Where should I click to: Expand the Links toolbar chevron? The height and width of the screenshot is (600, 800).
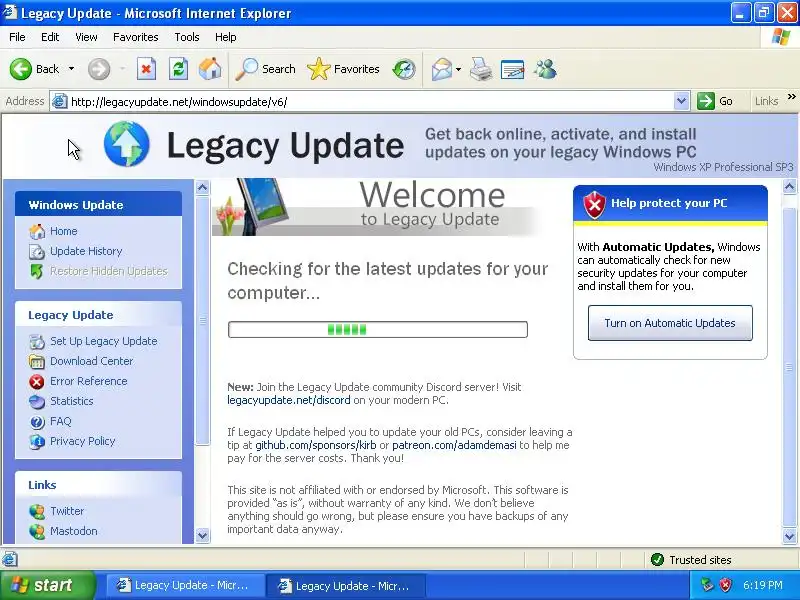pyautogui.click(x=791, y=96)
